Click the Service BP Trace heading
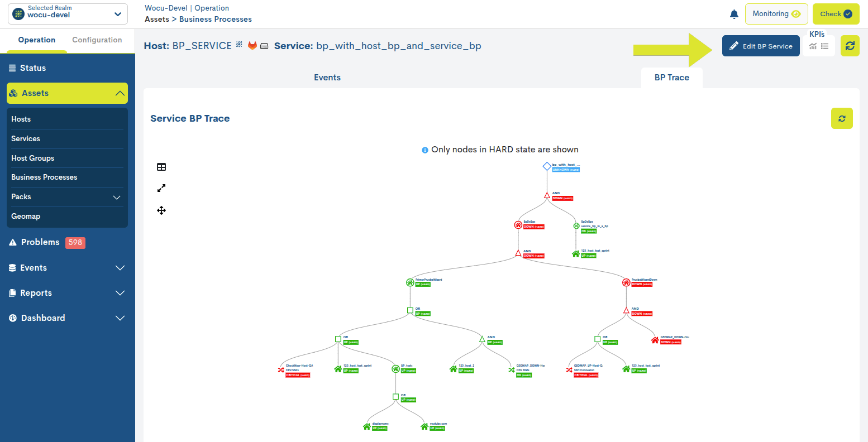 [x=190, y=118]
